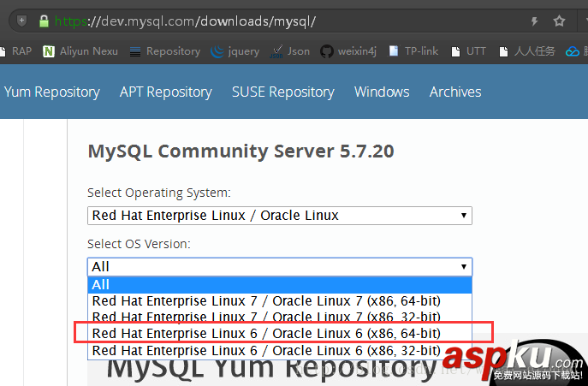
Task: Open the Repository bookmark
Action: point(165,51)
